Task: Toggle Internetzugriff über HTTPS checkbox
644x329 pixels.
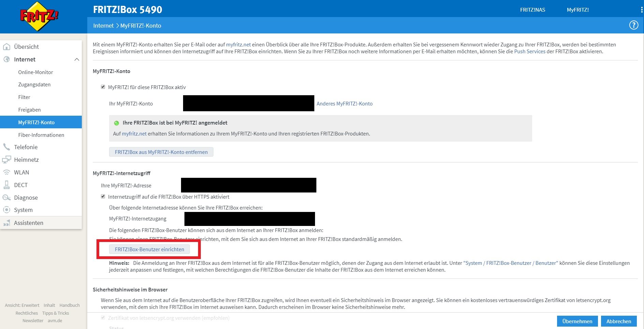Action: coord(103,197)
